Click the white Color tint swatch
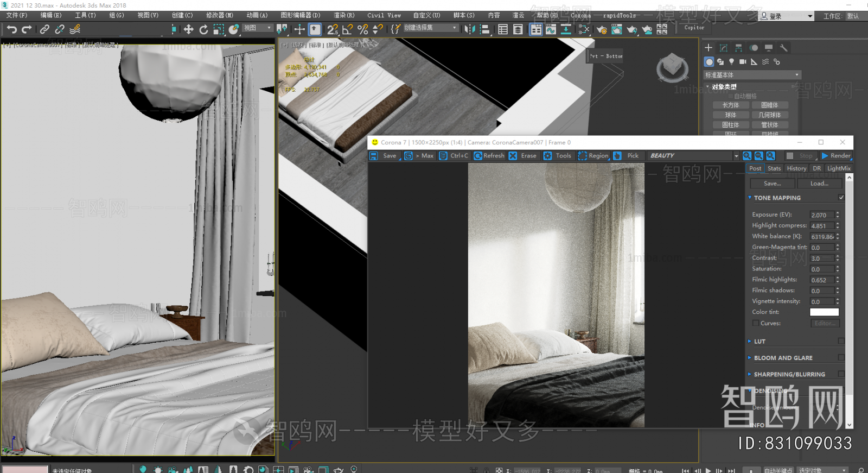868x473 pixels. (x=824, y=312)
